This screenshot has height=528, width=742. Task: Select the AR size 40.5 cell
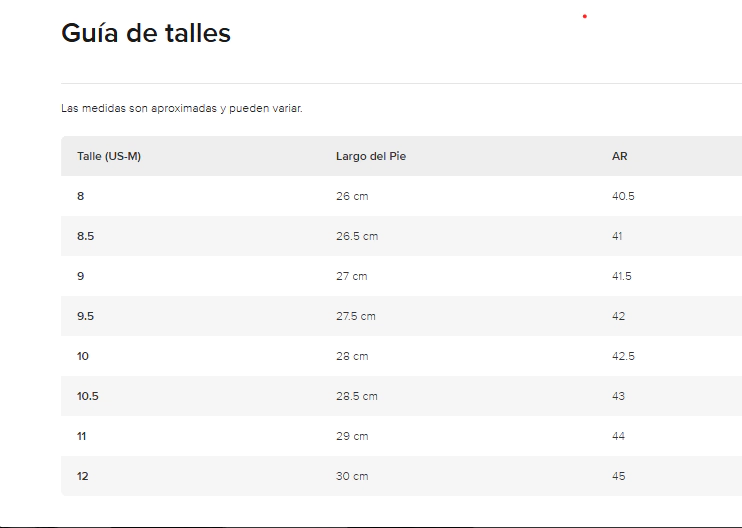(623, 196)
